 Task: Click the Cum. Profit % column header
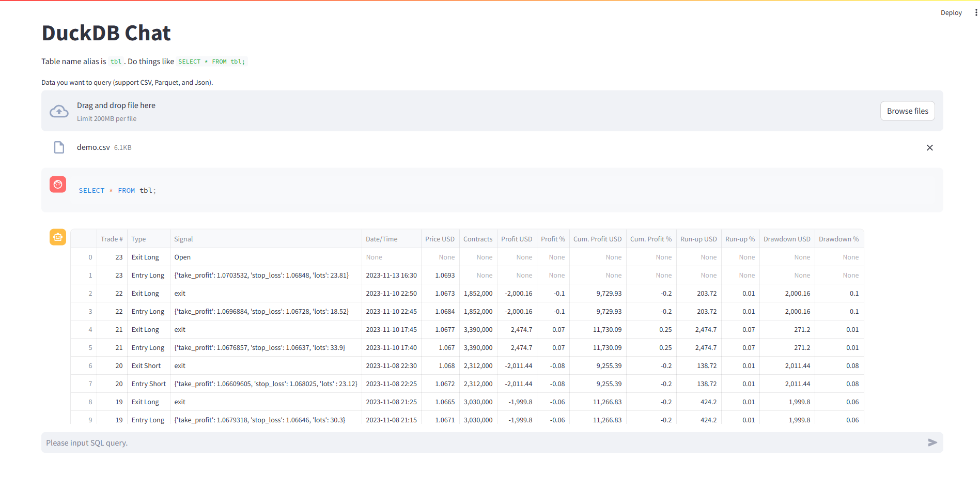click(651, 239)
